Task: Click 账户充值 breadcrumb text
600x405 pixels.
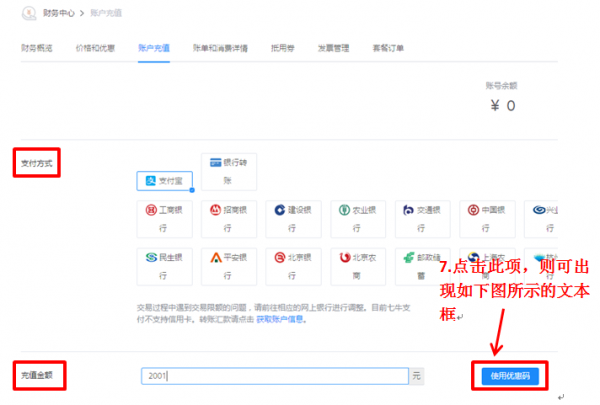Action: [x=106, y=13]
